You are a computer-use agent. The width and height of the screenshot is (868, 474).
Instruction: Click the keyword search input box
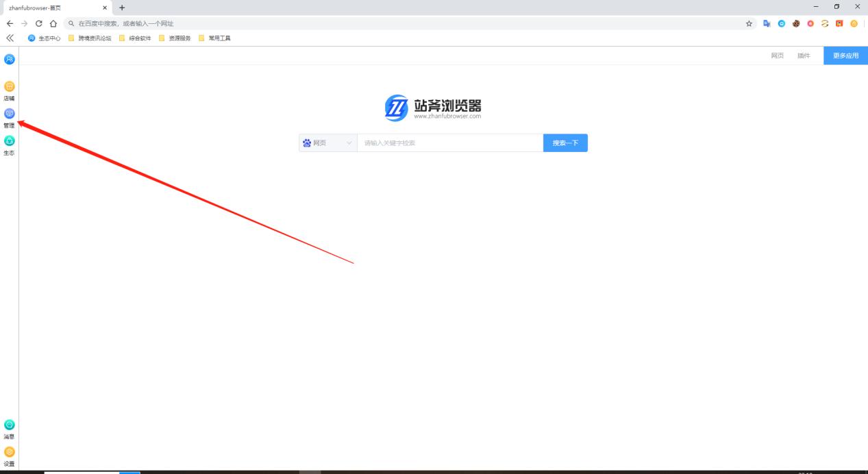(450, 142)
